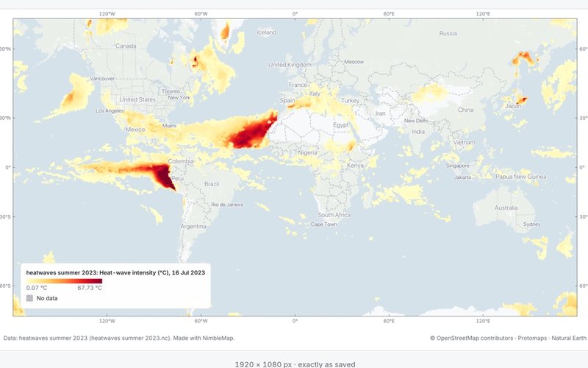Click the Peru label
Viewport: 588px width, 368px height.
[x=177, y=178]
